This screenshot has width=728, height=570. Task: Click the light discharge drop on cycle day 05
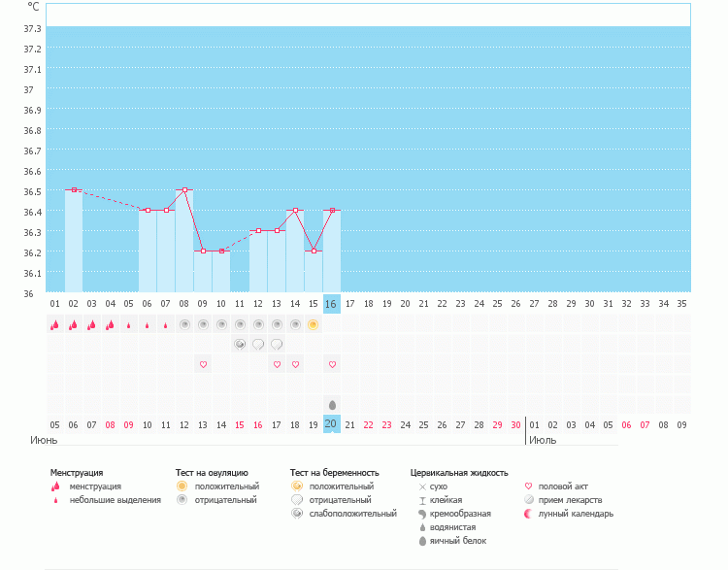coord(129,325)
